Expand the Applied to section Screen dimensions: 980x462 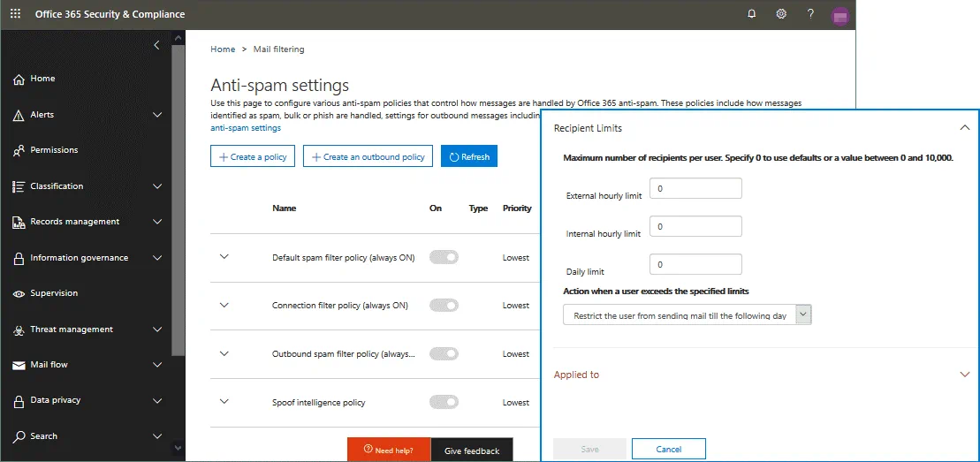point(964,375)
